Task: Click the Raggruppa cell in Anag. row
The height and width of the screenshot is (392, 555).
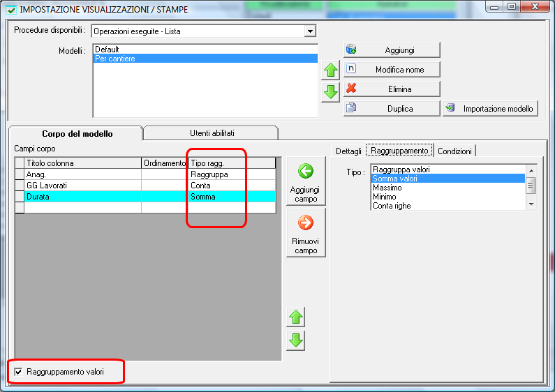Action: (x=232, y=174)
